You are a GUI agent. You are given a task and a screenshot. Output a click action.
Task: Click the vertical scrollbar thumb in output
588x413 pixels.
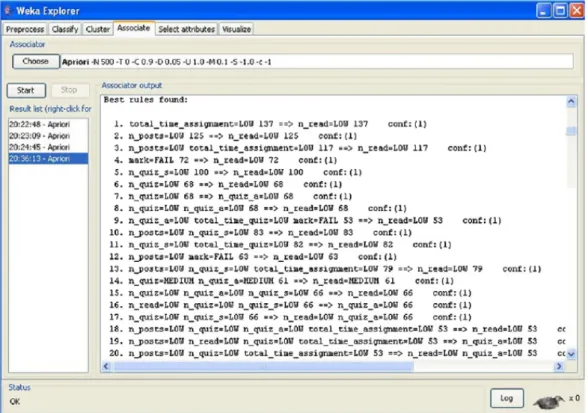pos(571,131)
